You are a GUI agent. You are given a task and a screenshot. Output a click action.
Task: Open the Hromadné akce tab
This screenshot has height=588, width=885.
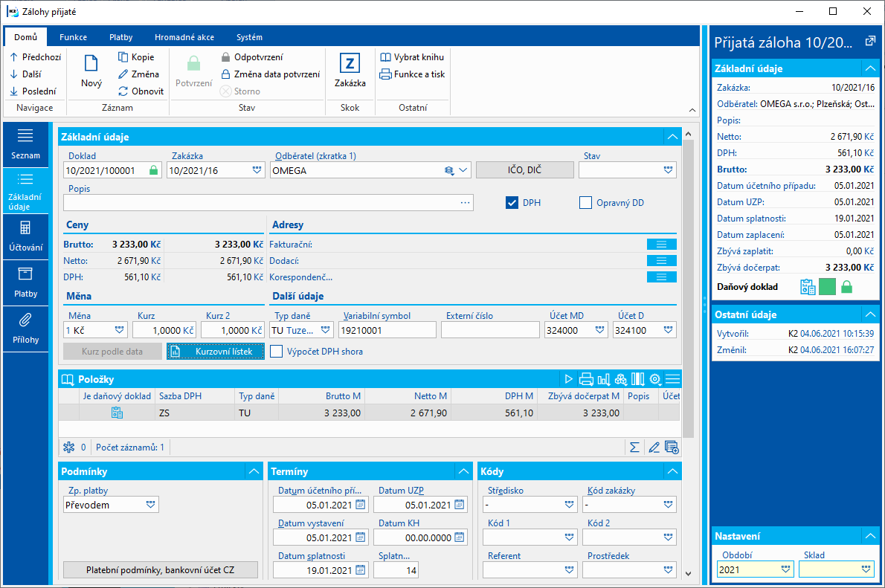click(184, 37)
